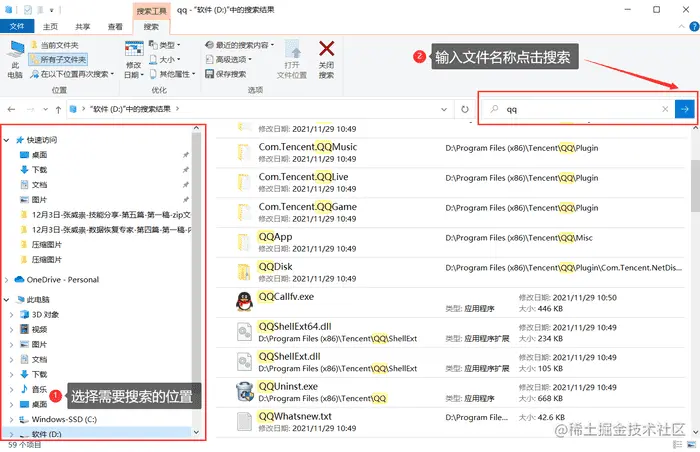The image size is (700, 452).
Task: Expand OneDrive - Personal node
Action: pos(7,280)
